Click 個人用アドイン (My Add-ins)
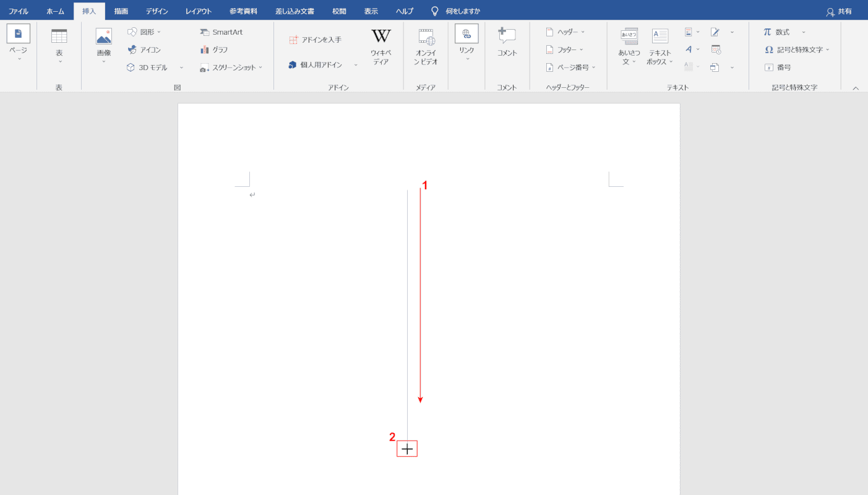 click(316, 64)
